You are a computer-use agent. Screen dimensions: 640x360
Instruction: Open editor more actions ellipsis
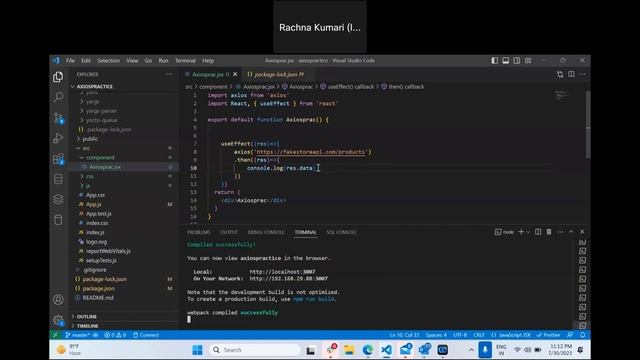click(x=582, y=74)
